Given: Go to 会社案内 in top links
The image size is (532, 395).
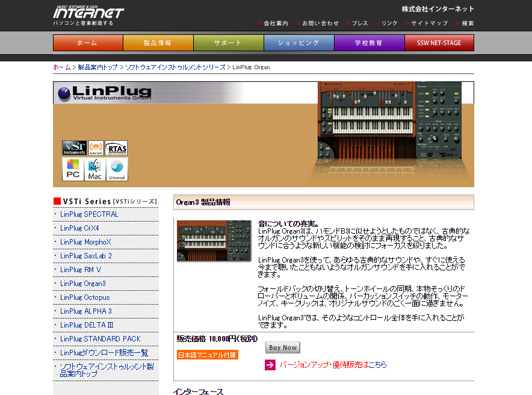Looking at the screenshot, I should point(276,23).
